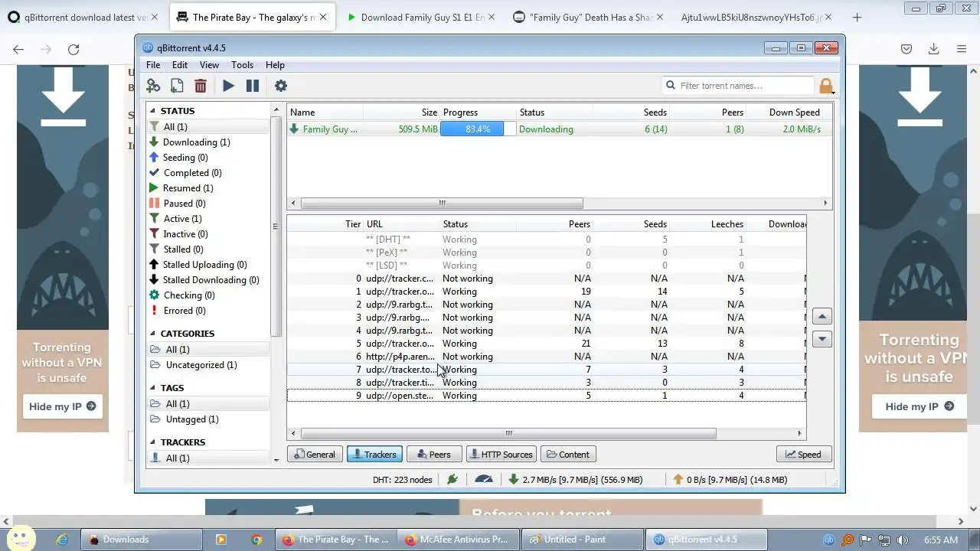
Task: Open the Tools menu
Action: pyautogui.click(x=242, y=65)
